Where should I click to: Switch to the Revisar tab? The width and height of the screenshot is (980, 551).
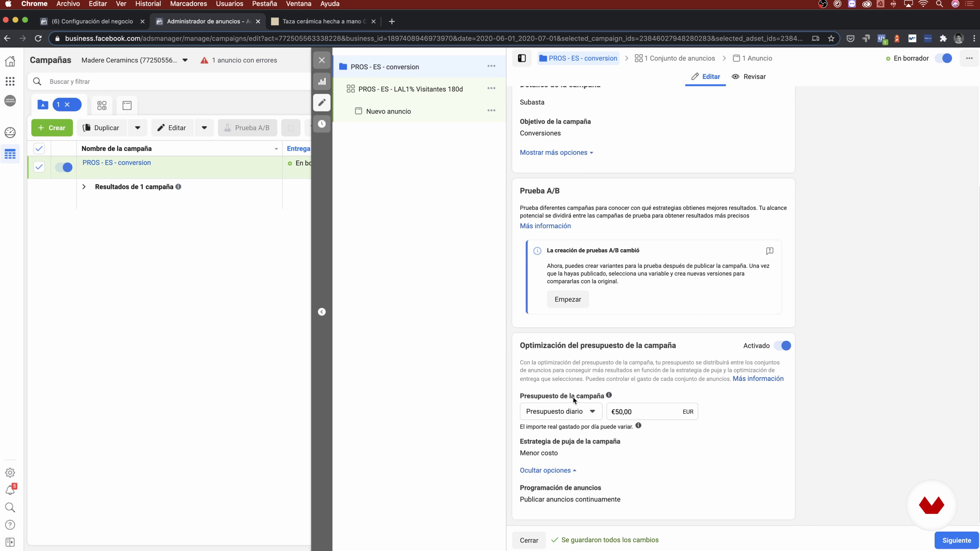tap(748, 77)
